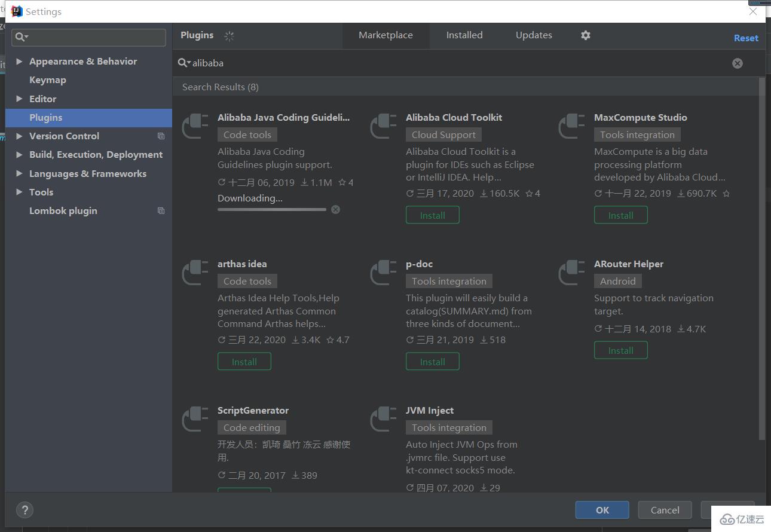The height and width of the screenshot is (532, 771).
Task: Install the p-doc plugin
Action: tap(433, 362)
